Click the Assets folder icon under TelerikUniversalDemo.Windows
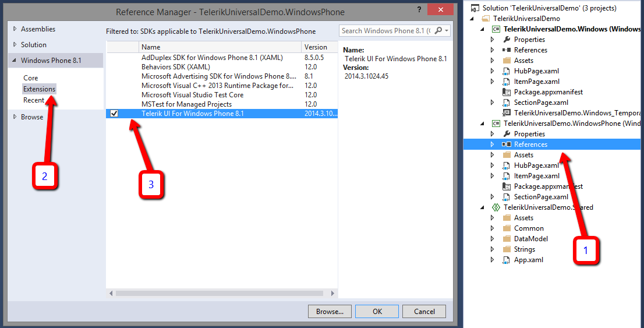 tap(507, 61)
